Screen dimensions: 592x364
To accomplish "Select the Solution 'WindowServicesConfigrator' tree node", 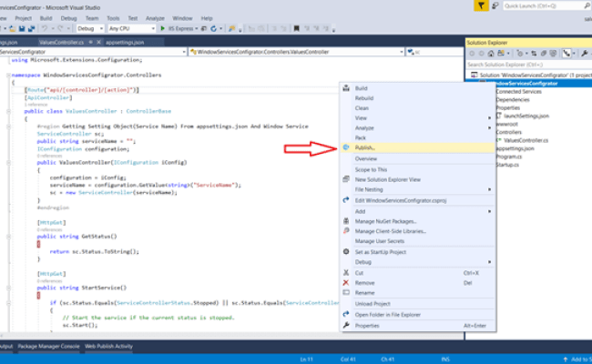I will 532,75.
